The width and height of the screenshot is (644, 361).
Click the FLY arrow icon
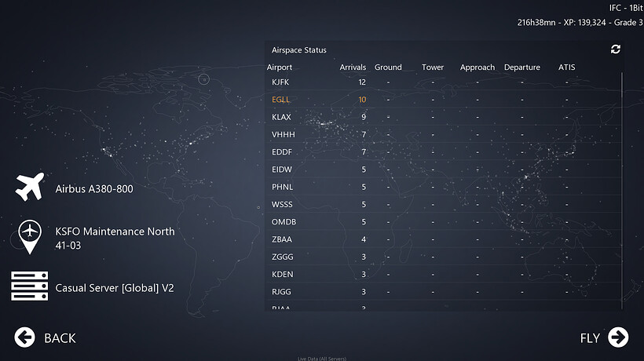click(618, 337)
